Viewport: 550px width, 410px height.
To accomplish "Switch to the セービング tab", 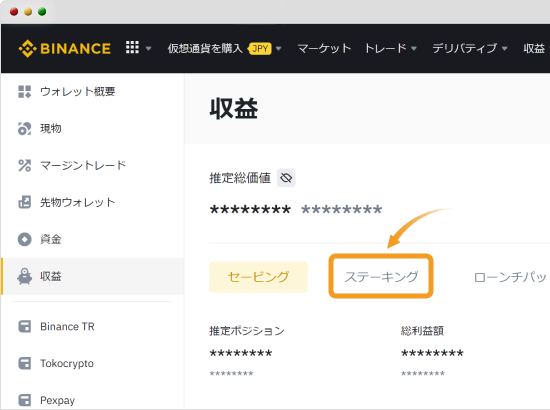I will click(x=259, y=277).
